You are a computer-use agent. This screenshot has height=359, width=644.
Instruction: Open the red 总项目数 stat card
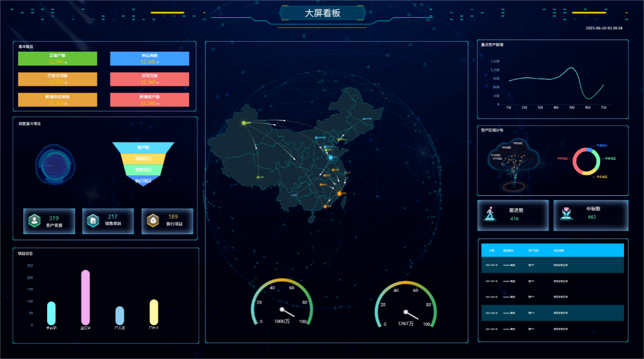[x=149, y=79]
